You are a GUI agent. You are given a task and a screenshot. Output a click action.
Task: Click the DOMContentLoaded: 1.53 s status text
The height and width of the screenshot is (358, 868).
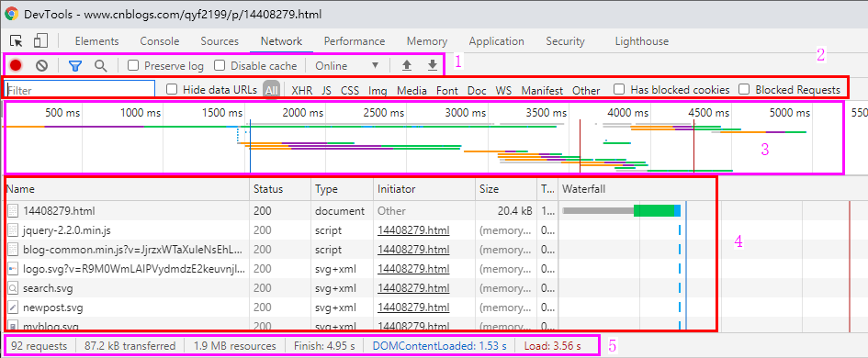pos(440,346)
